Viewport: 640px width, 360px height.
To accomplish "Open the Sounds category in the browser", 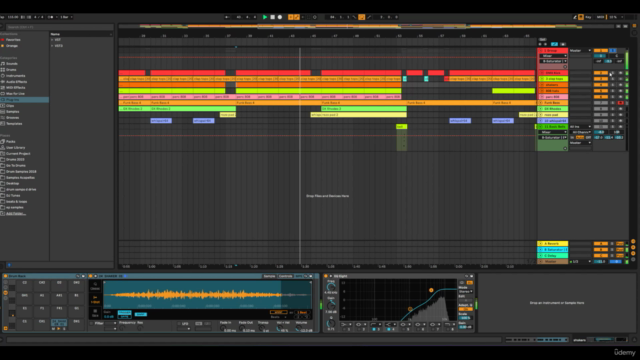I will 12,64.
